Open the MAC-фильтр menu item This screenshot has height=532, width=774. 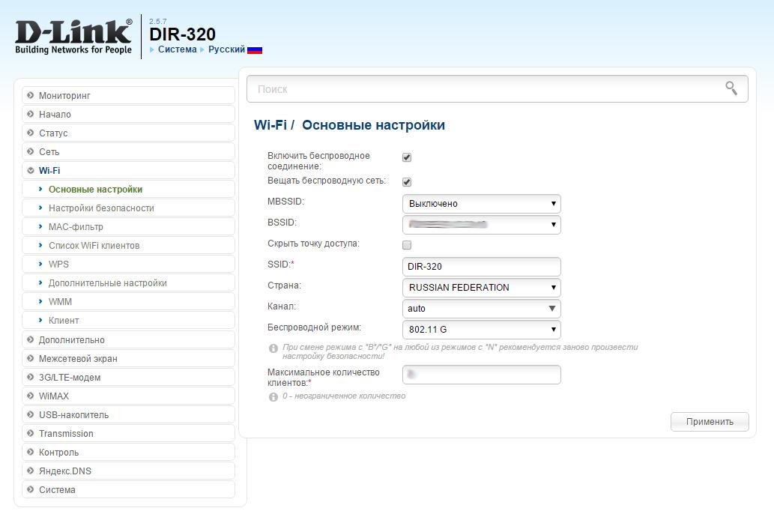click(76, 227)
